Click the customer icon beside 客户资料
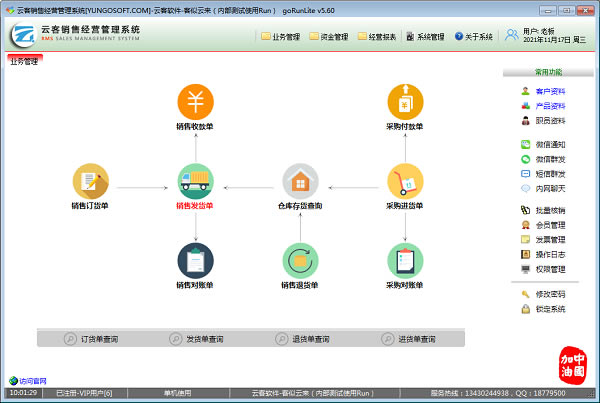Viewport: 600px width, 403px height. click(526, 91)
